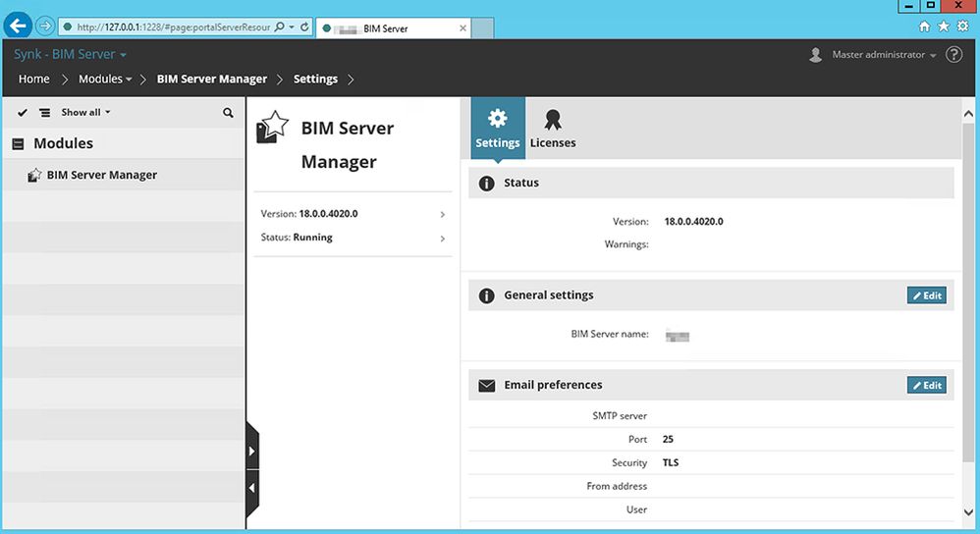Image resolution: width=980 pixels, height=534 pixels.
Task: Open the Show all filter dropdown
Action: point(85,113)
